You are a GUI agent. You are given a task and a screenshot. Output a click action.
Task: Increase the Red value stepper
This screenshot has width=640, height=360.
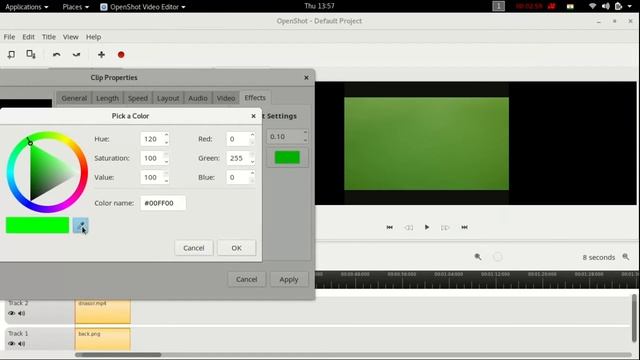(252, 135)
